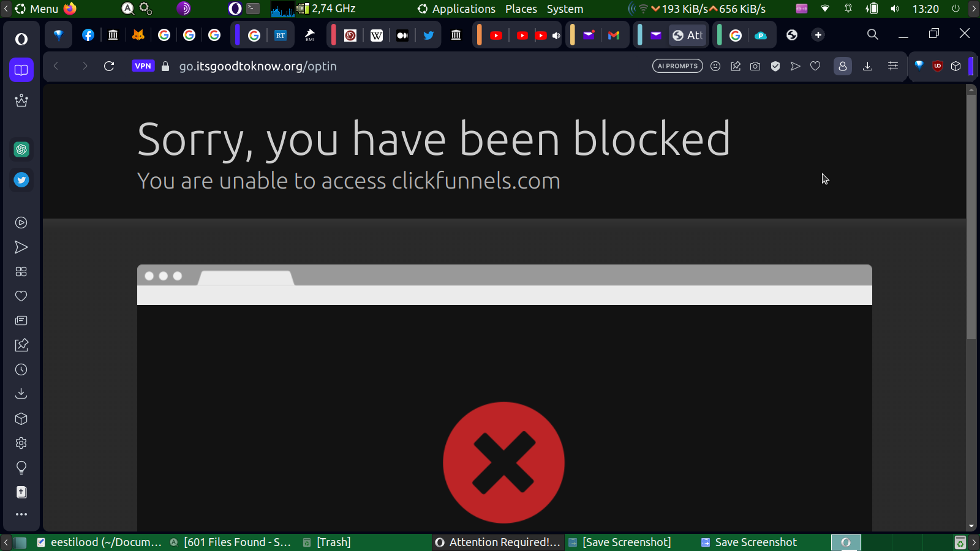Toggle Workspaces button in sidebar

(21, 70)
